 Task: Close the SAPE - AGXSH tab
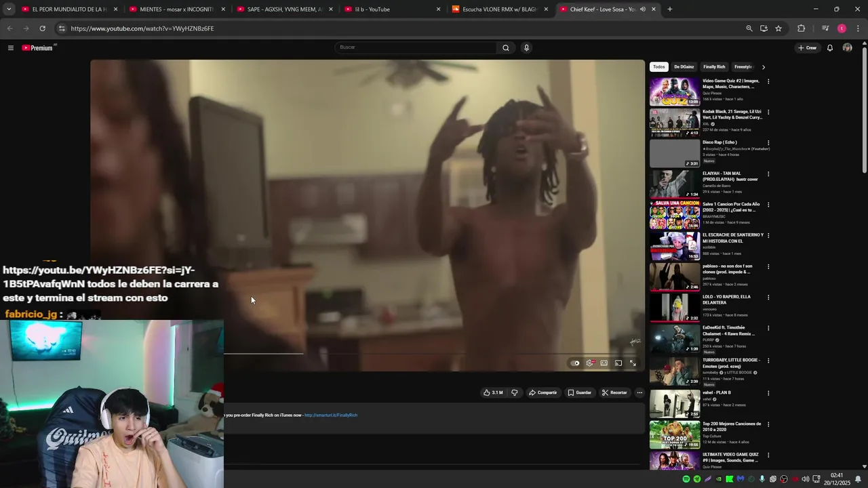coord(331,9)
